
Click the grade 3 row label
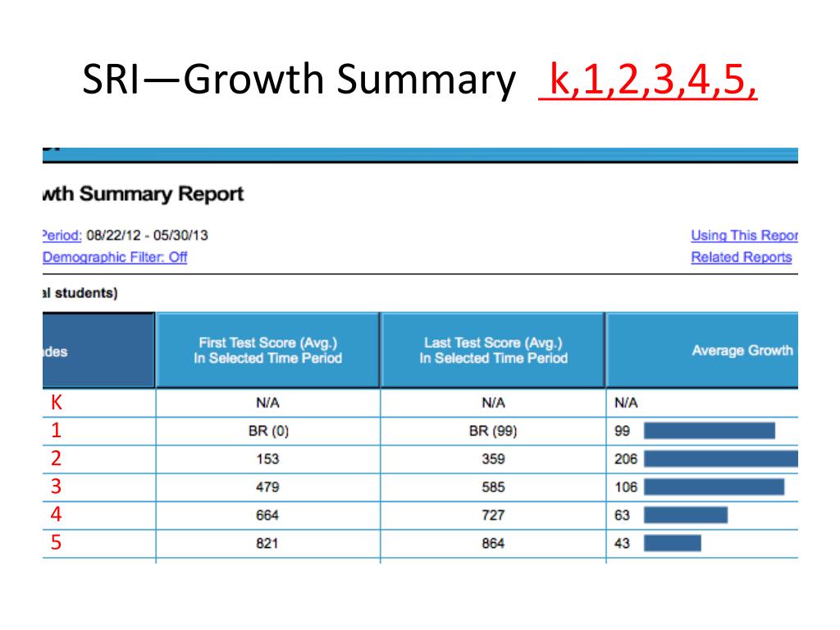coord(57,486)
